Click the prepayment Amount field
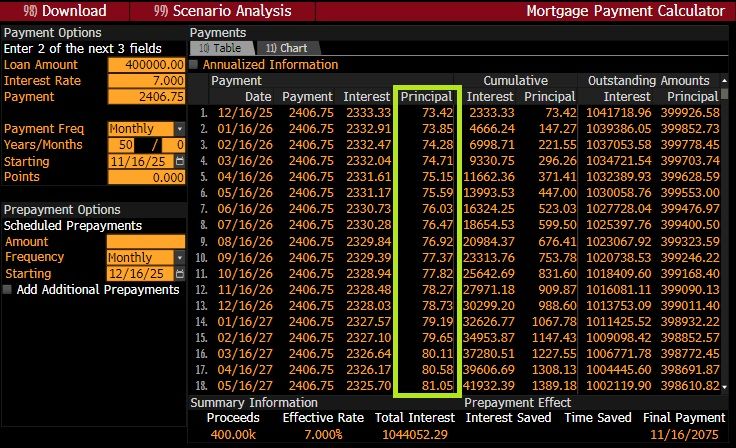 point(146,242)
